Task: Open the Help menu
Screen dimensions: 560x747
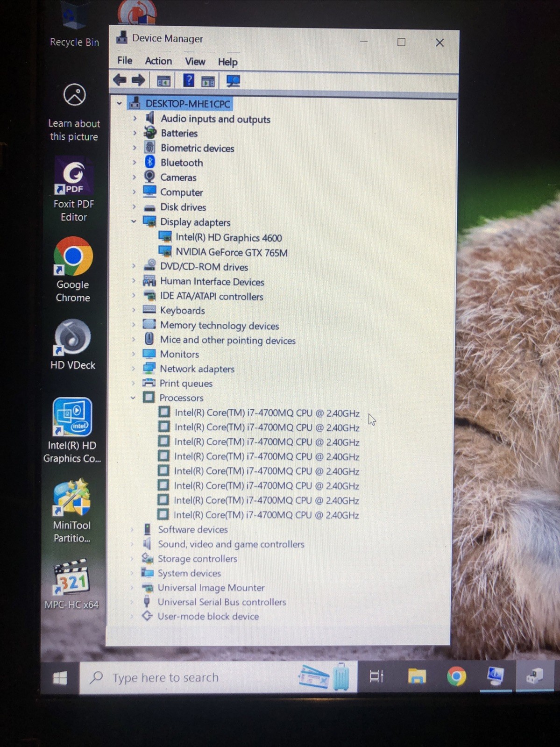Action: [x=227, y=62]
